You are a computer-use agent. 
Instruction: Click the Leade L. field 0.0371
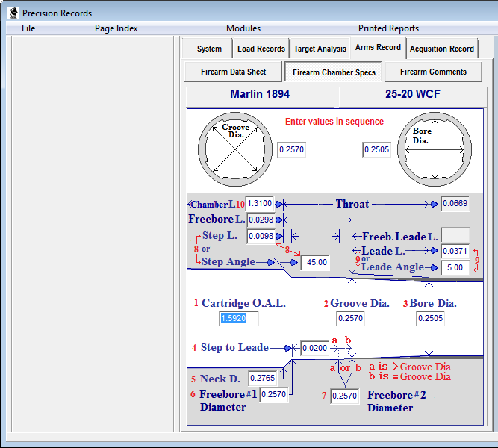pyautogui.click(x=455, y=251)
